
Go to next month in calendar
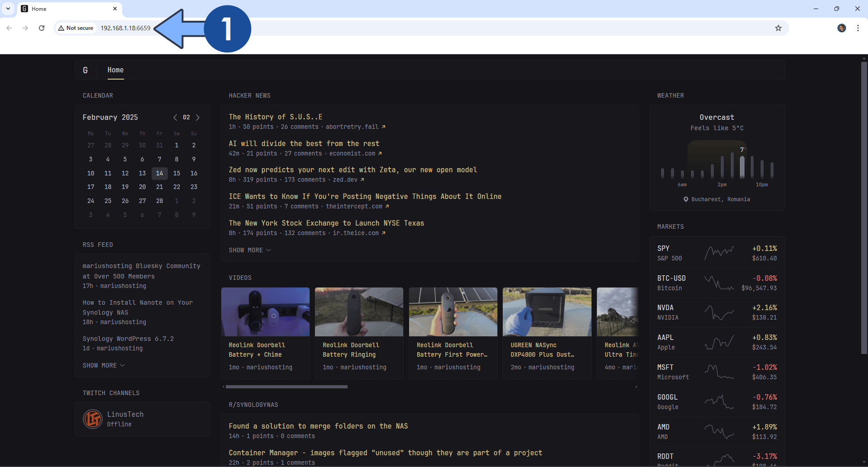pyautogui.click(x=198, y=118)
